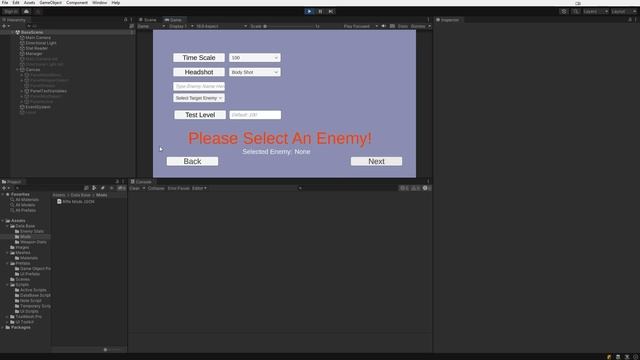Open the Component menu

click(77, 2)
